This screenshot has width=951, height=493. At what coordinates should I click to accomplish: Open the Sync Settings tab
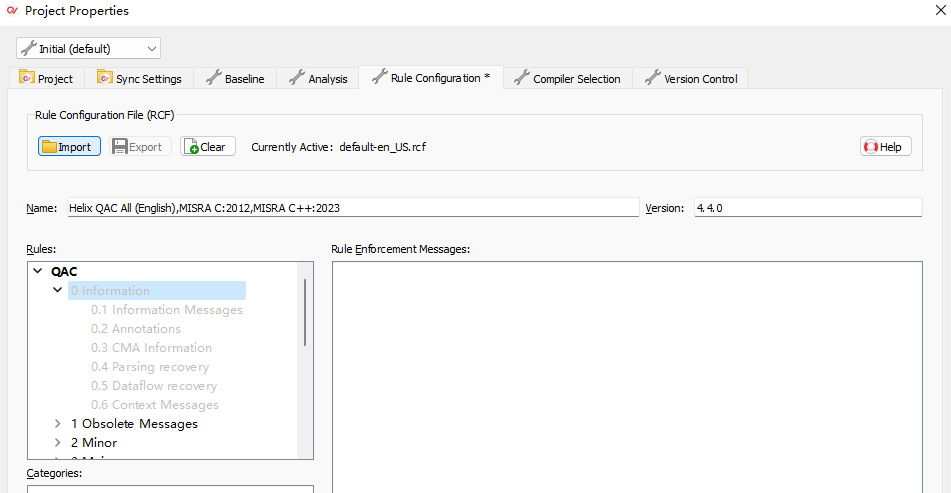click(139, 79)
